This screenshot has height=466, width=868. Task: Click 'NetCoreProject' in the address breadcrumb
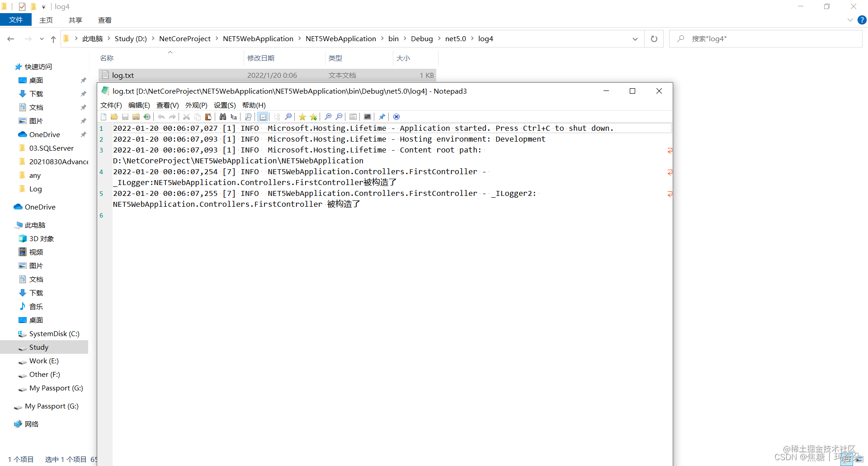click(185, 38)
